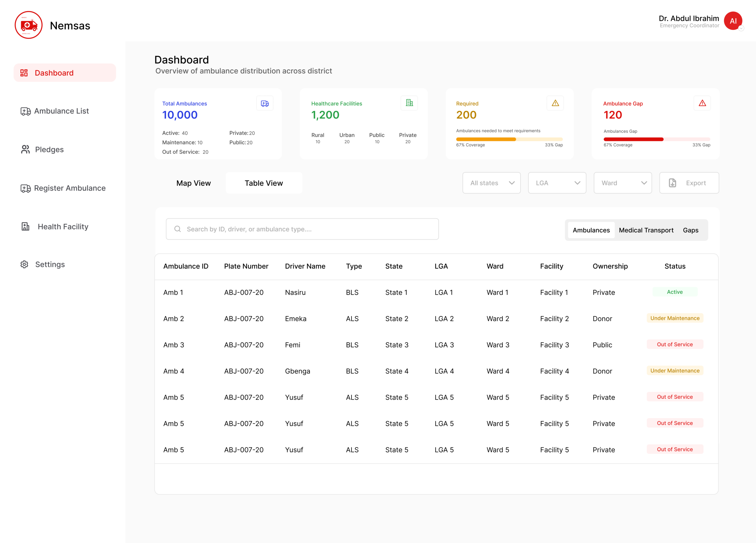The height and width of the screenshot is (543, 756).
Task: Click the Pledges people icon
Action: [x=25, y=150]
